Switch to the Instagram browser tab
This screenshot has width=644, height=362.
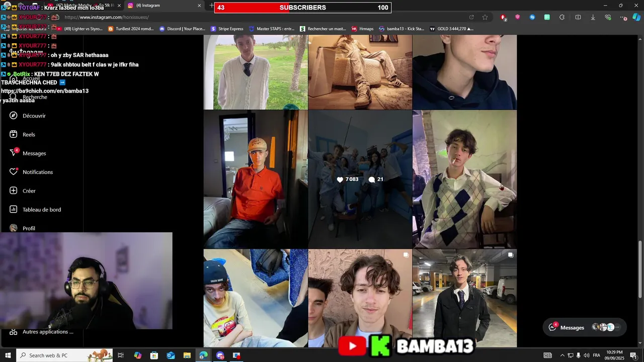coord(161,6)
